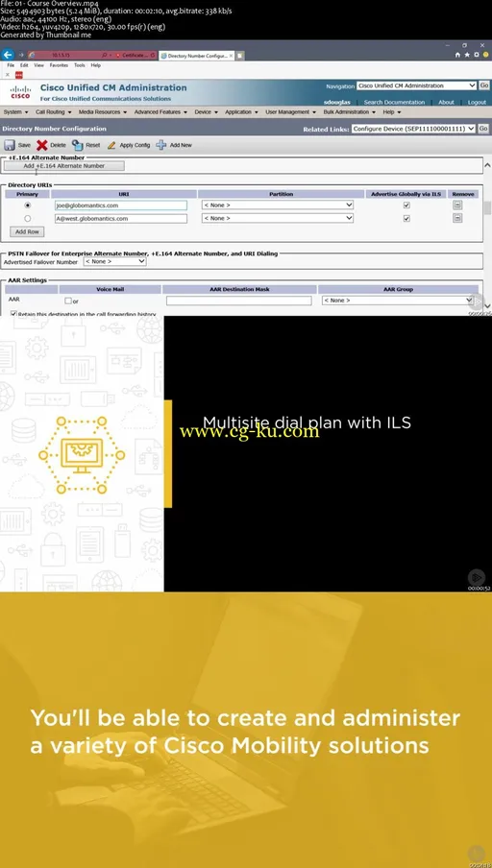Expand the System menu

[x=14, y=111]
